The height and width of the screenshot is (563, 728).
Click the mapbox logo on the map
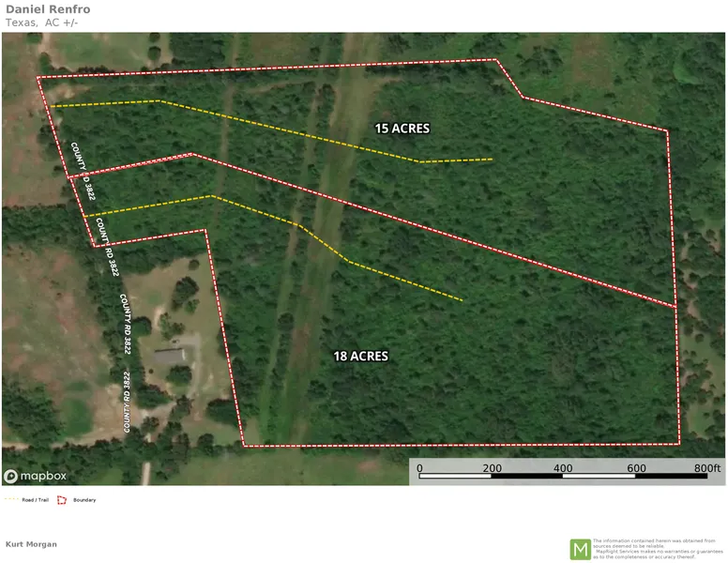[36, 476]
